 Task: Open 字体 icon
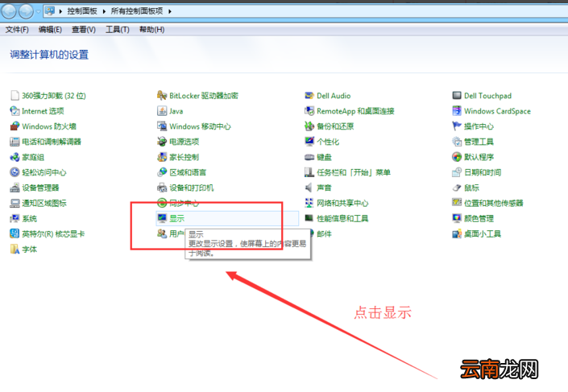coord(15,250)
